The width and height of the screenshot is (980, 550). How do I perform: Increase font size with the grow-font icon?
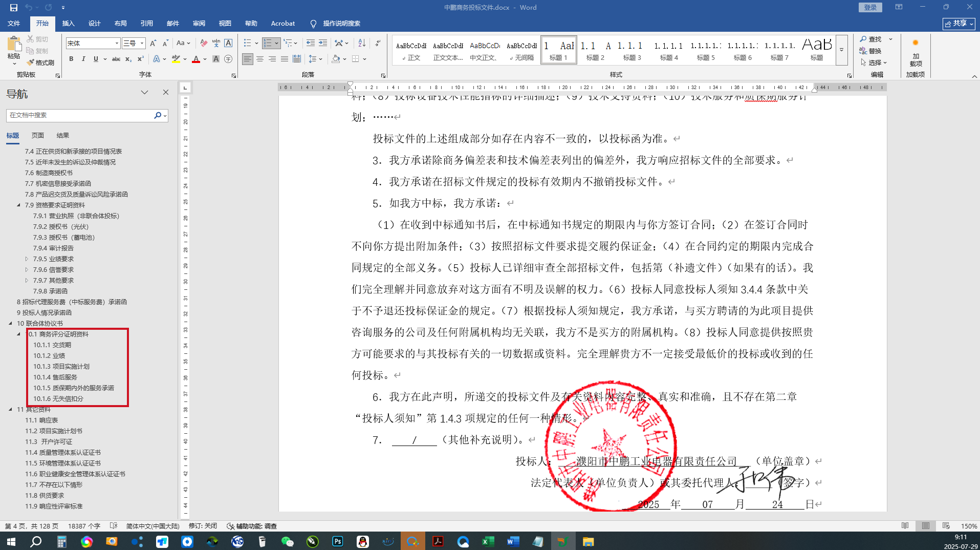coord(153,44)
